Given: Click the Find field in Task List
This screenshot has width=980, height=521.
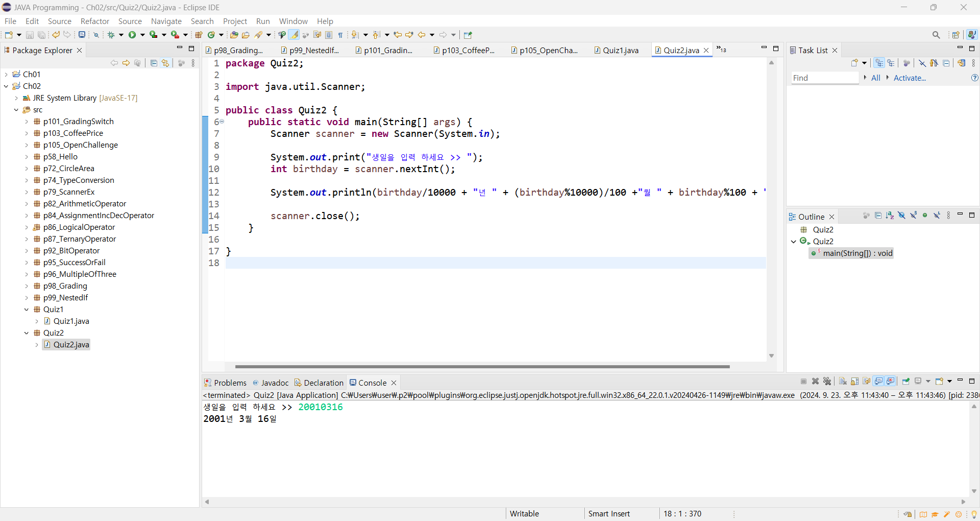Looking at the screenshot, I should pos(825,78).
